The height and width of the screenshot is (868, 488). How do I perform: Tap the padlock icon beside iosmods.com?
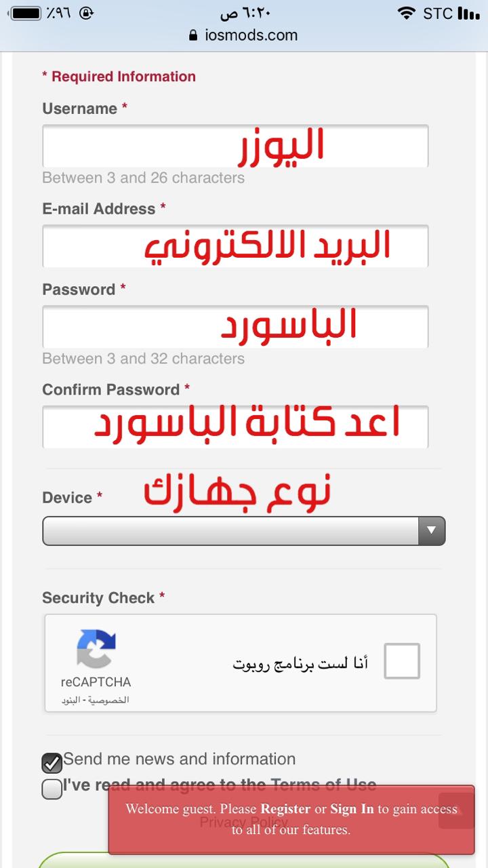(195, 35)
